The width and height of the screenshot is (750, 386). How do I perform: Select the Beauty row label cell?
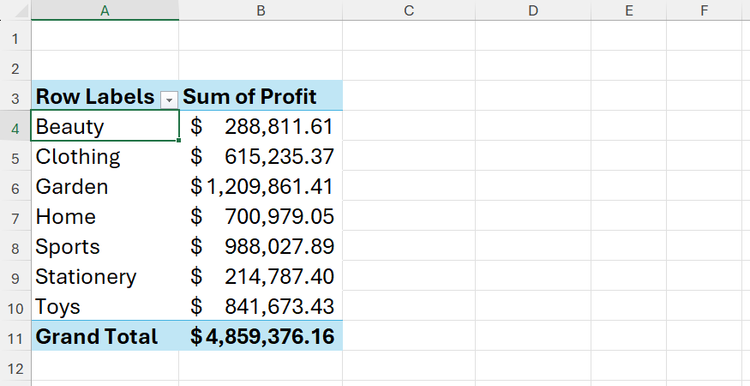tap(105, 126)
